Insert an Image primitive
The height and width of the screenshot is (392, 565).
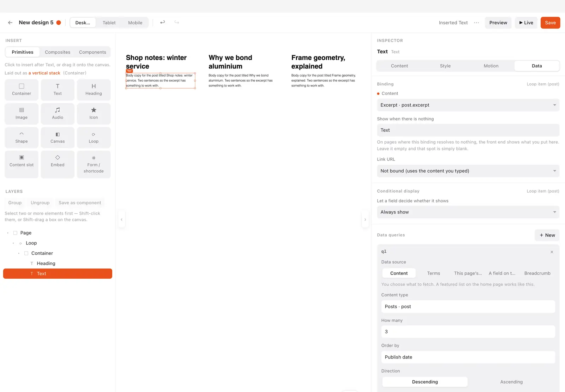pyautogui.click(x=22, y=114)
